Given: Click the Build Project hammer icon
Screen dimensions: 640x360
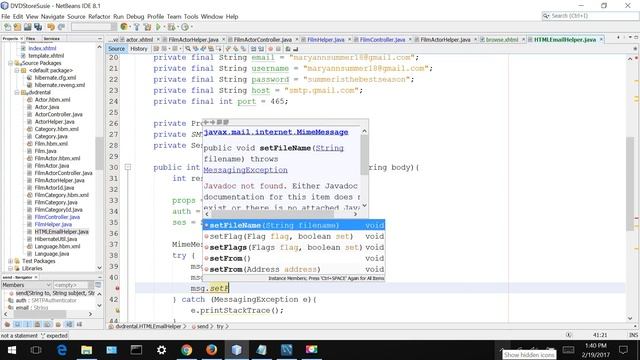Looking at the screenshot, I should pyautogui.click(x=137, y=27).
